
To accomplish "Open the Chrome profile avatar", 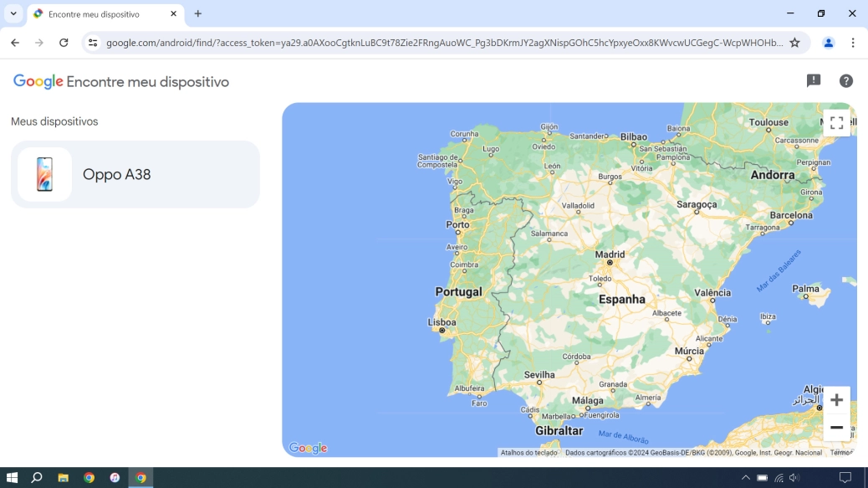I will pos(828,43).
